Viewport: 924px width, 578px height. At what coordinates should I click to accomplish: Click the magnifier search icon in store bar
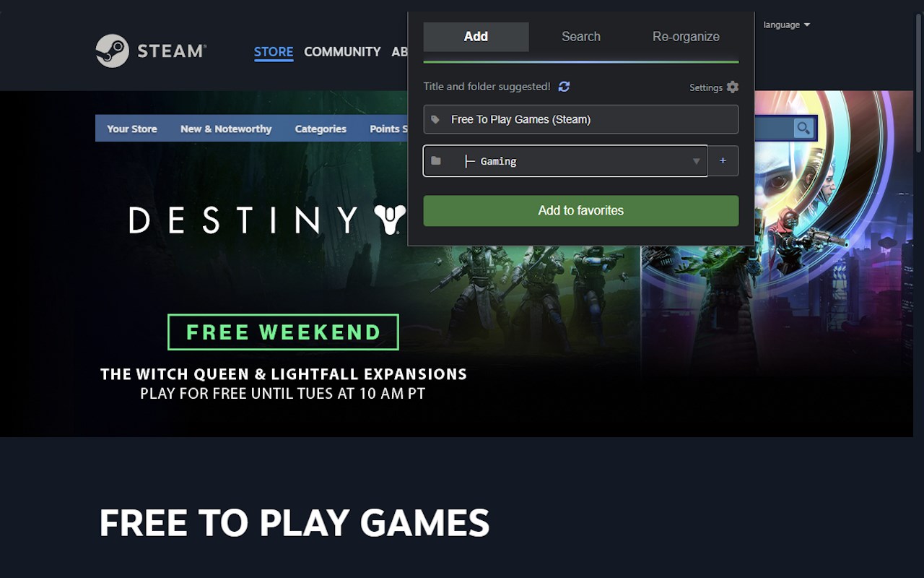pos(803,129)
